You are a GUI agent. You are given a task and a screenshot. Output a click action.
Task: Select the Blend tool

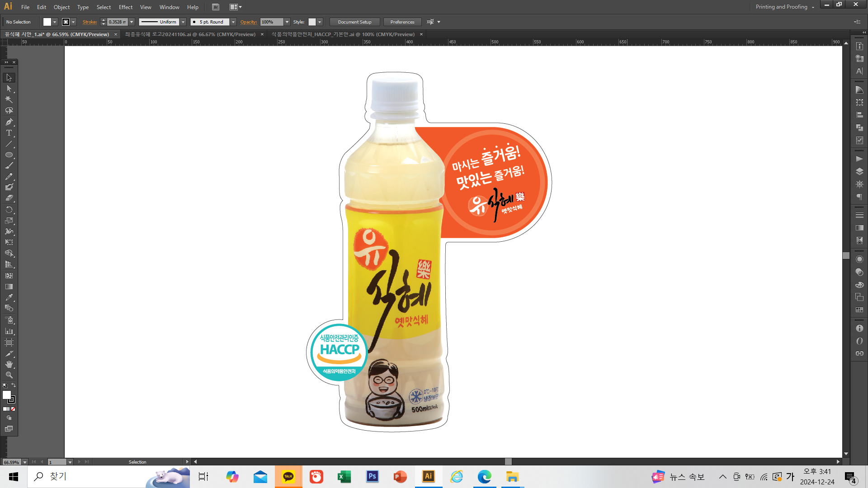9,308
